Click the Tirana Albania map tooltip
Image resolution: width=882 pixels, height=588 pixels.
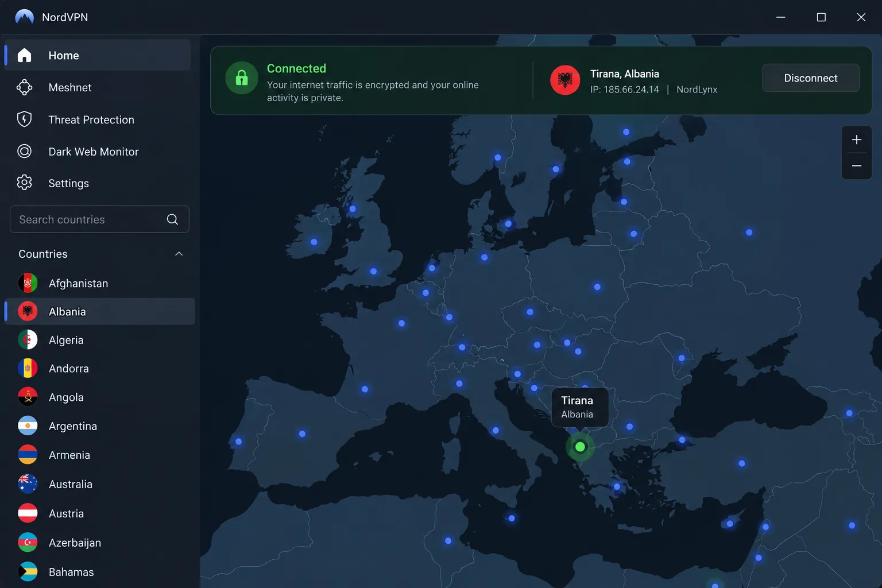pos(580,407)
